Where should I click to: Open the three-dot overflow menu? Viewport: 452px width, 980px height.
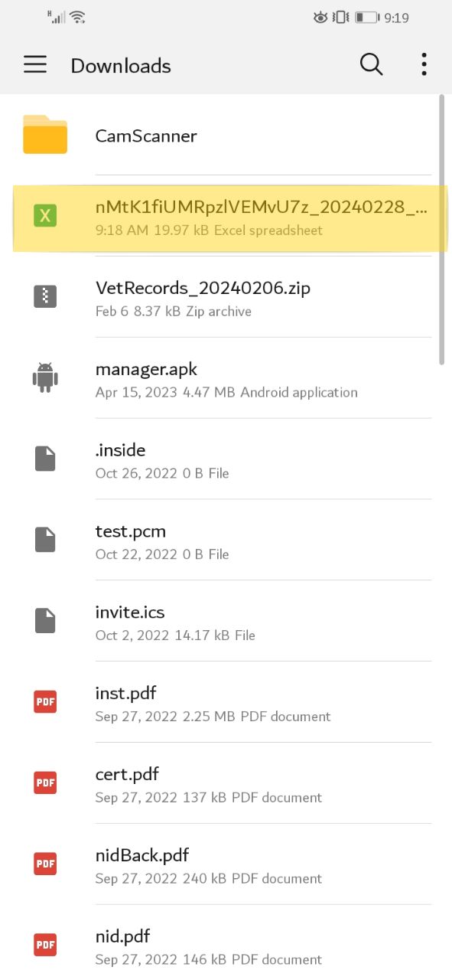point(424,64)
